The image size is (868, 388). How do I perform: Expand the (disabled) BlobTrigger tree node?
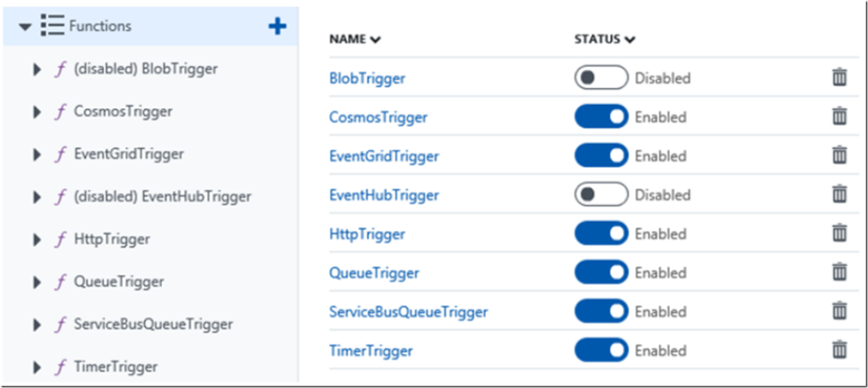37,69
